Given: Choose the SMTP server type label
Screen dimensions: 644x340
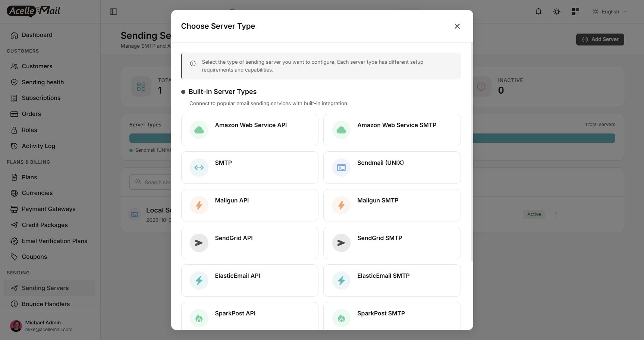Looking at the screenshot, I should (223, 163).
